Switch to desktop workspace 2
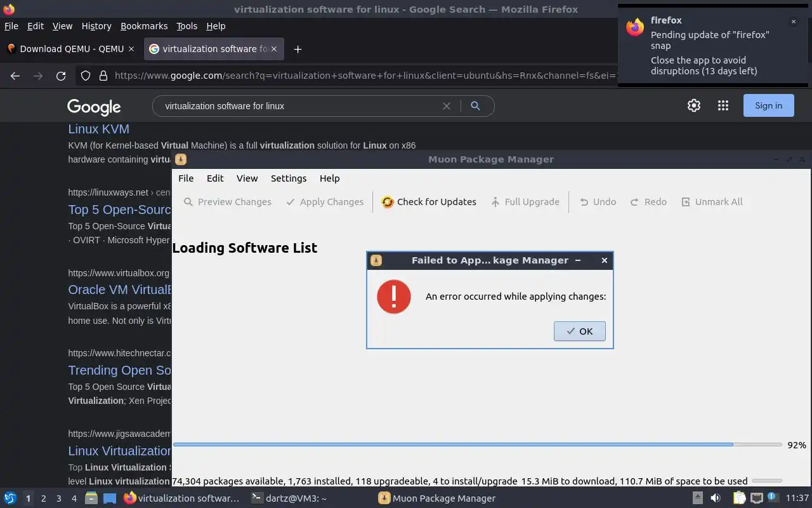 [x=43, y=498]
